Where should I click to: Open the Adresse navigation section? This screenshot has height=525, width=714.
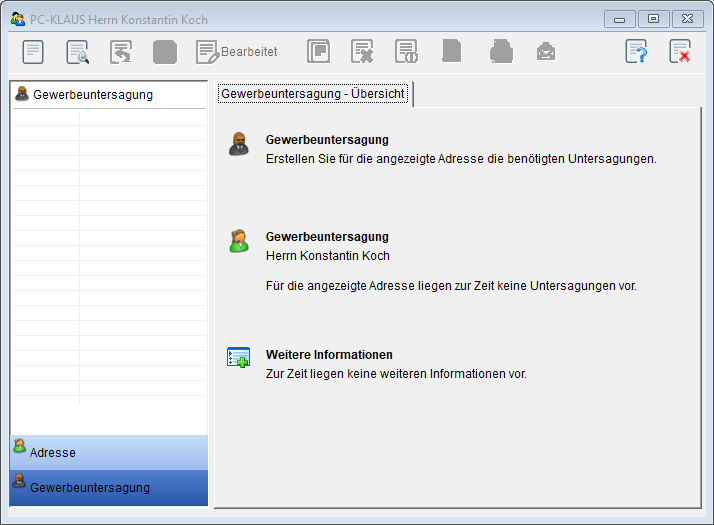[x=109, y=452]
